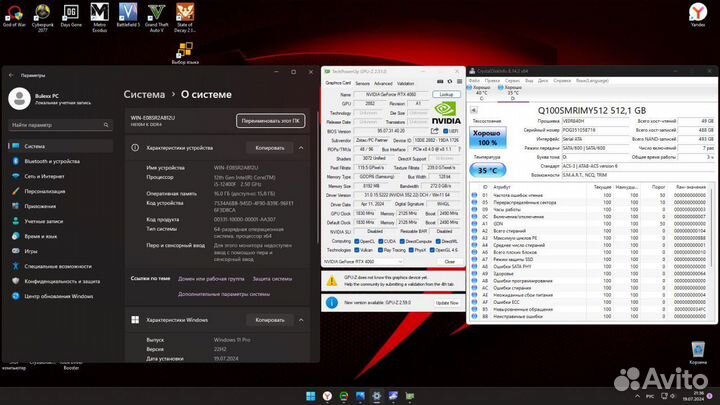
Task: Toggle the DirectML checkbox
Action: pyautogui.click(x=438, y=241)
